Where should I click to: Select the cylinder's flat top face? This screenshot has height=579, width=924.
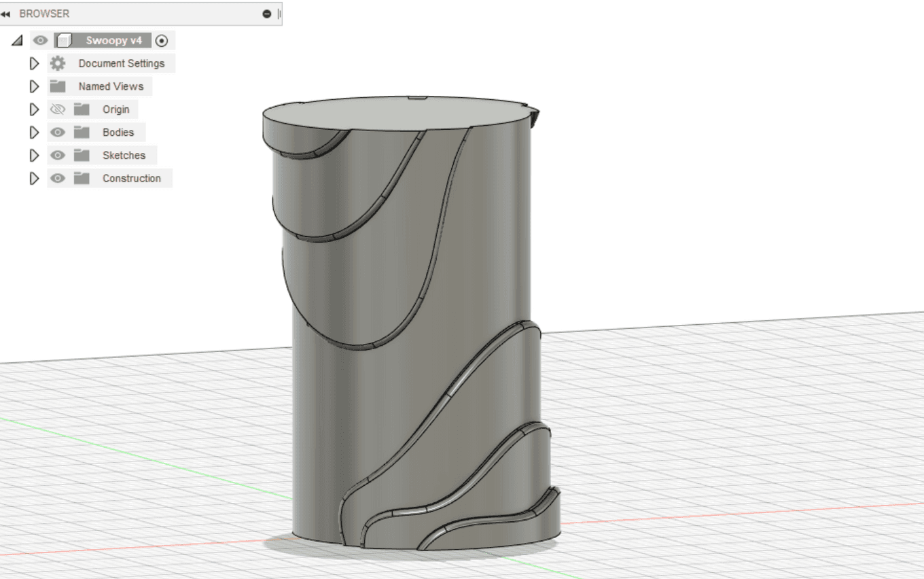click(396, 113)
